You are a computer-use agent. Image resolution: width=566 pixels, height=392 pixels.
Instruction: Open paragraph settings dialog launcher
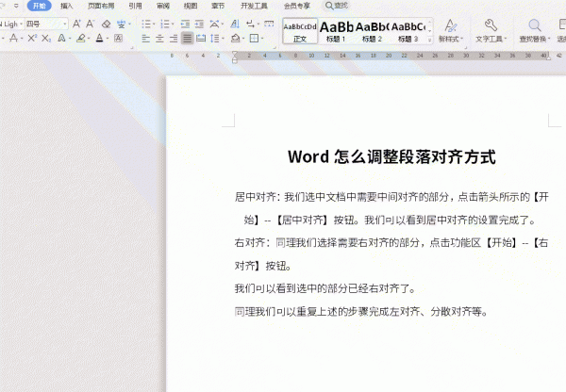click(275, 47)
